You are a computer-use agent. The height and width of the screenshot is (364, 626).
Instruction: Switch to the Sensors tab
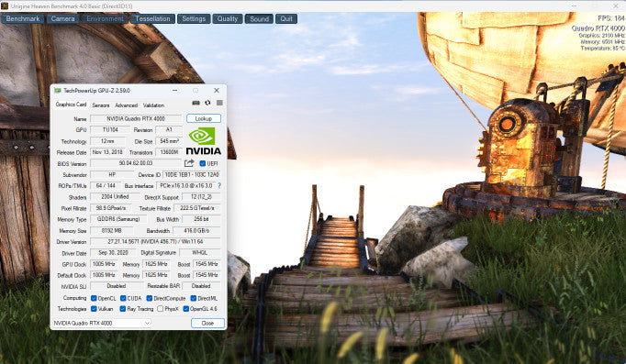pos(101,105)
